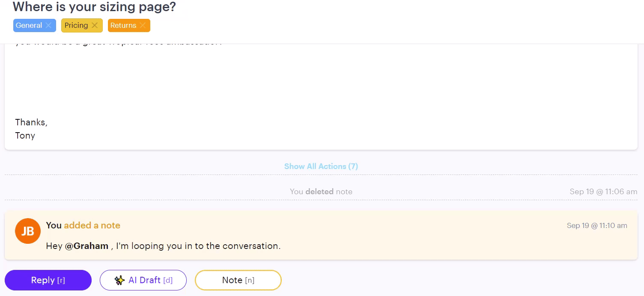This screenshot has height=296, width=644.
Task: Select the 'You deleted note' activity entry
Action: click(321, 192)
